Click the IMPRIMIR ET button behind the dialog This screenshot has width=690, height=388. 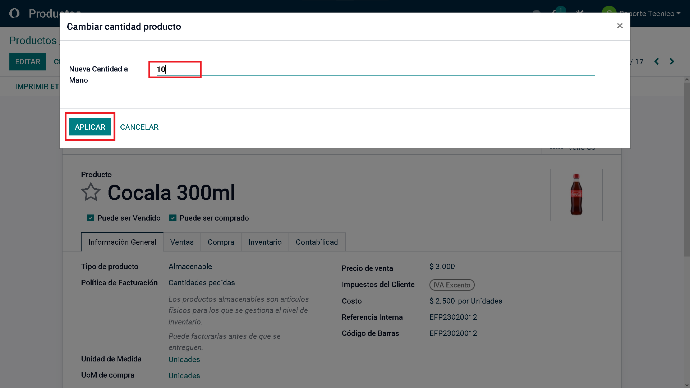(x=37, y=87)
